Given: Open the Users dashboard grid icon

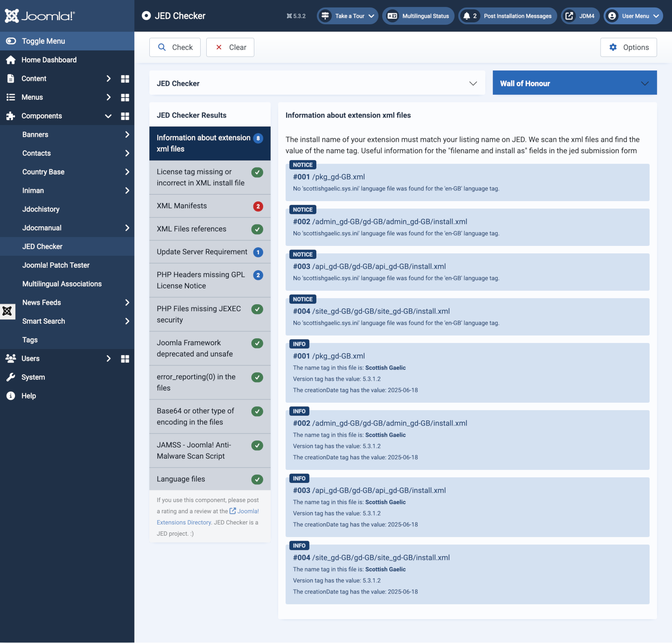Looking at the screenshot, I should pyautogui.click(x=125, y=358).
